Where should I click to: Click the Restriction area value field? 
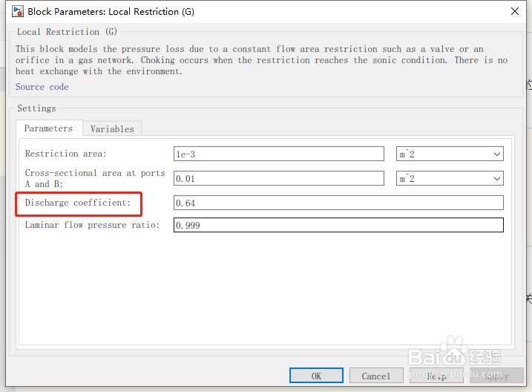click(x=278, y=154)
